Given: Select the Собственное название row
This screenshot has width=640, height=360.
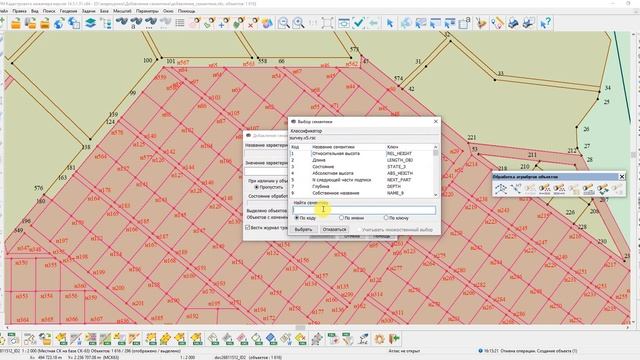Looking at the screenshot, I should coord(361,193).
